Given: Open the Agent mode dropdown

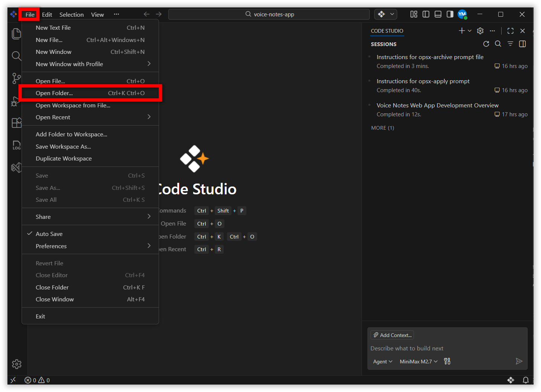Looking at the screenshot, I should (x=383, y=362).
